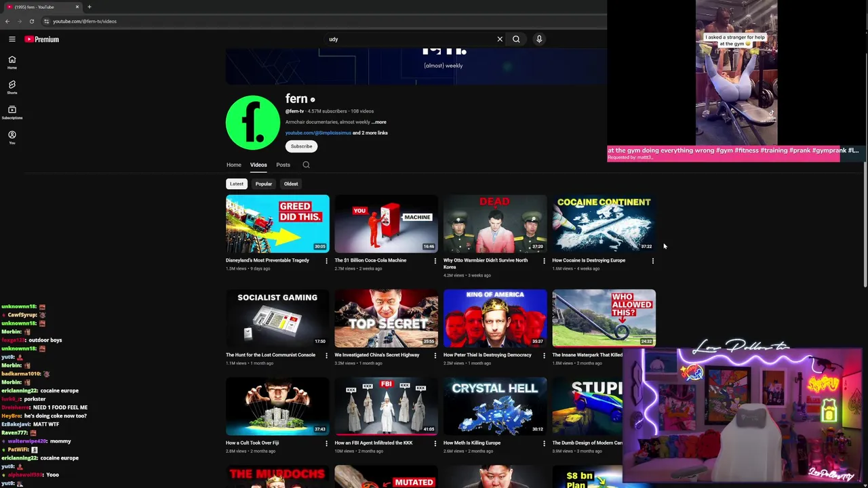The height and width of the screenshot is (488, 868).
Task: Open the YouTube hamburger guide menu
Action: (x=12, y=39)
